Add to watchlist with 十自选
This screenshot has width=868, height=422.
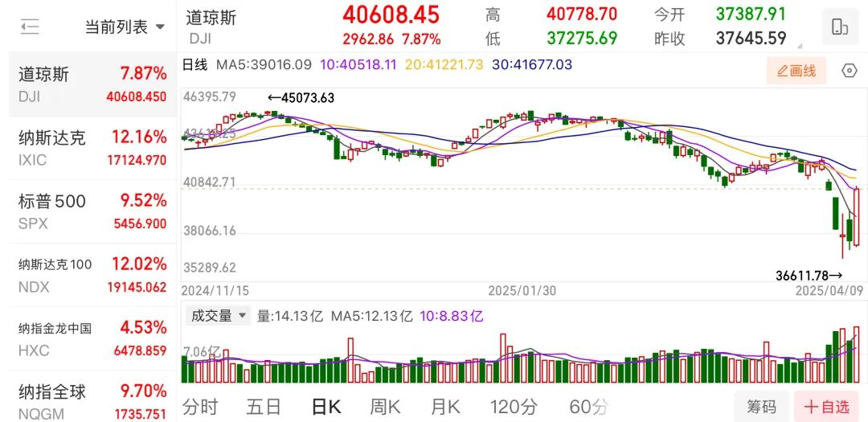click(827, 407)
